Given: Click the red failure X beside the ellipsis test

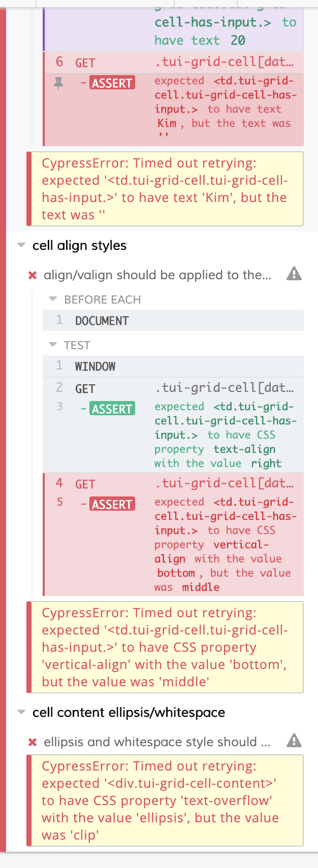Looking at the screenshot, I should tap(33, 742).
